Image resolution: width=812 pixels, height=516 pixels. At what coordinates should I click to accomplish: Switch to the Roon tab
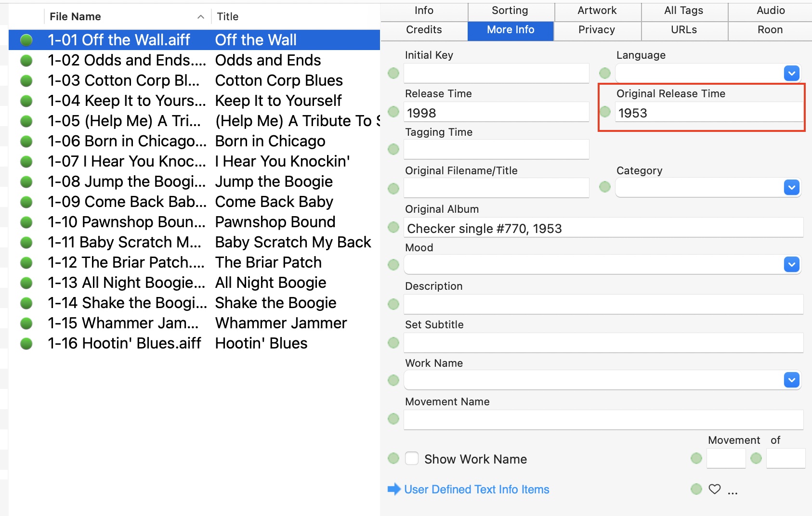tap(770, 30)
